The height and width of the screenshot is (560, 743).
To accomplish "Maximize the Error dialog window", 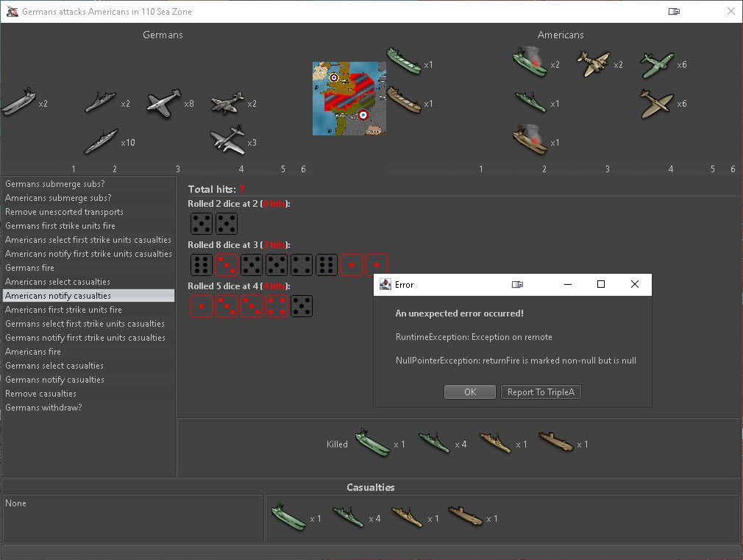I will 600,285.
